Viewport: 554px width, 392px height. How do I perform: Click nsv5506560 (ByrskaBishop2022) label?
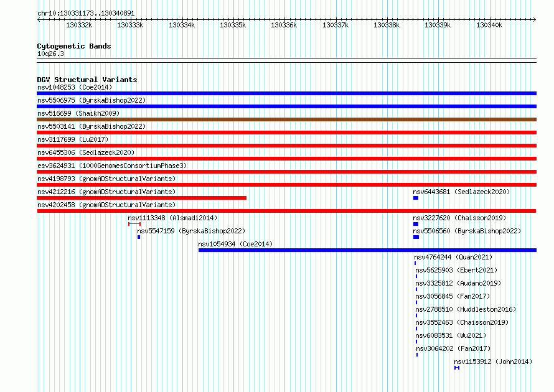[x=467, y=231]
